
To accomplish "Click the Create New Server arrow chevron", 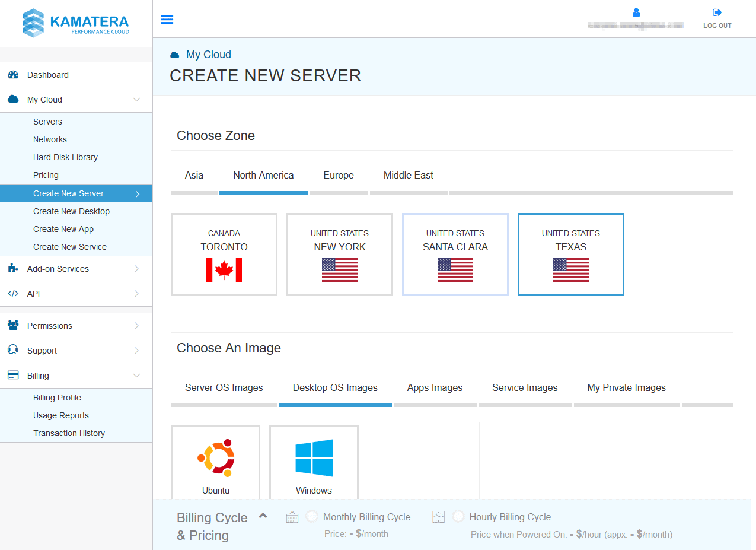I will pos(138,193).
